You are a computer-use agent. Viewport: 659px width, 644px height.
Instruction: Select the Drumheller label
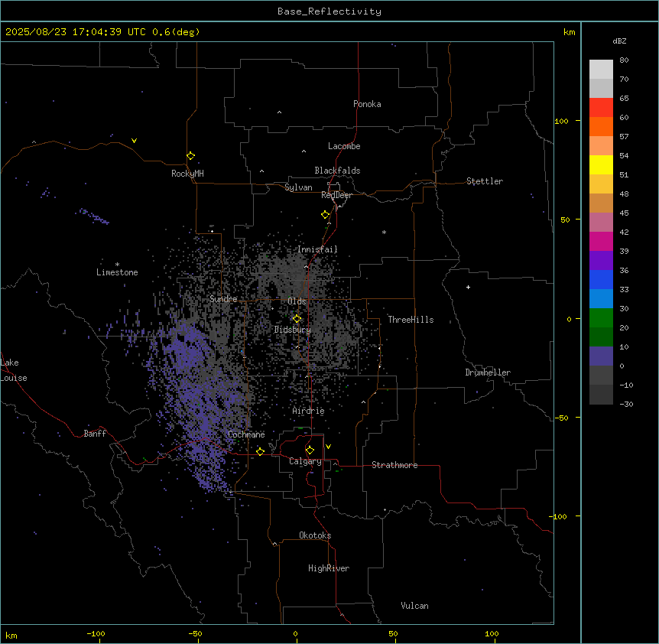point(488,372)
